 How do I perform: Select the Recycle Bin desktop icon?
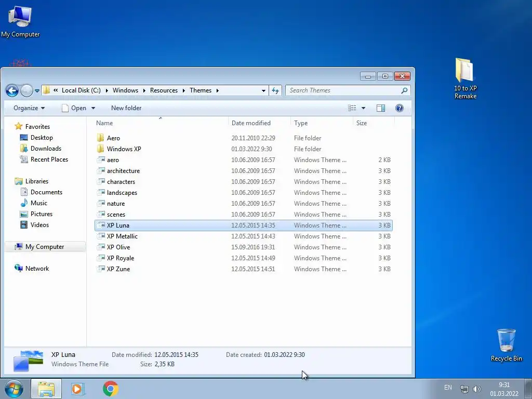pos(506,345)
